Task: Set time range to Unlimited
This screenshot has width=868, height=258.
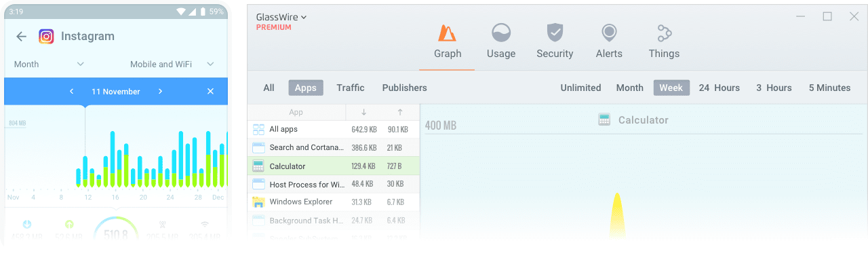Action: [x=580, y=88]
